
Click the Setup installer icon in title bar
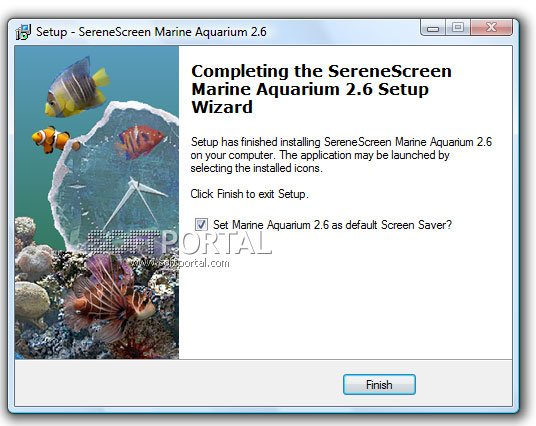tap(23, 32)
